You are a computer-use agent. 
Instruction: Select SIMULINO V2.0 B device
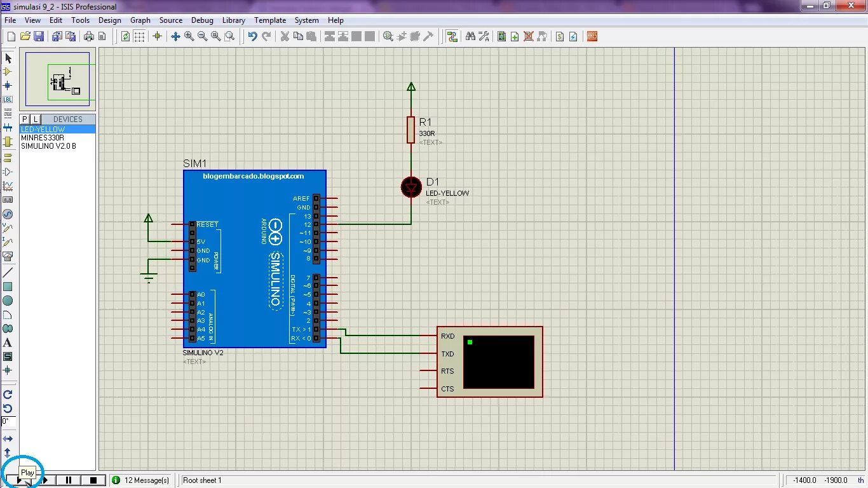coord(58,146)
